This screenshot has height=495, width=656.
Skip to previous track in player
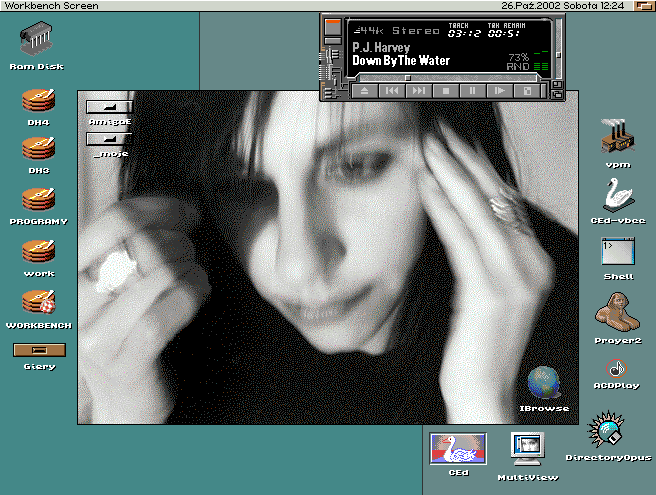pos(392,91)
